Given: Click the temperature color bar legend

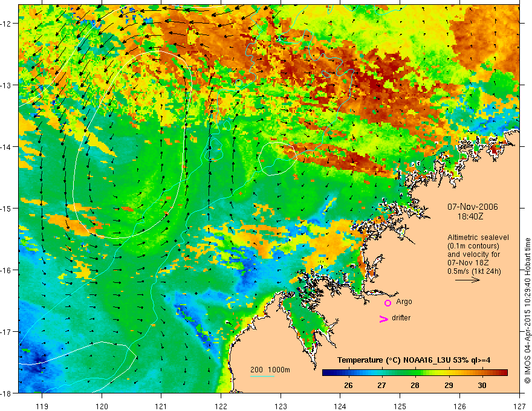Looking at the screenshot, I should click(415, 373).
